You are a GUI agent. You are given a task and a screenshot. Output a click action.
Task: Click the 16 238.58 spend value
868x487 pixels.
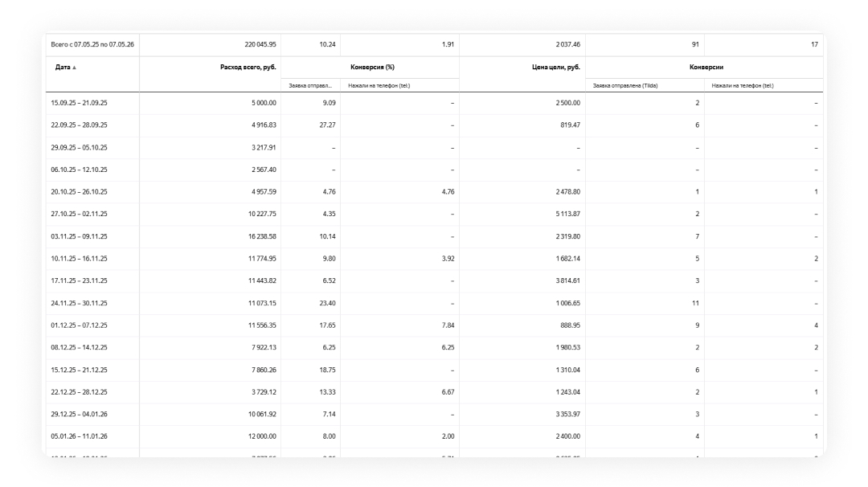point(262,236)
